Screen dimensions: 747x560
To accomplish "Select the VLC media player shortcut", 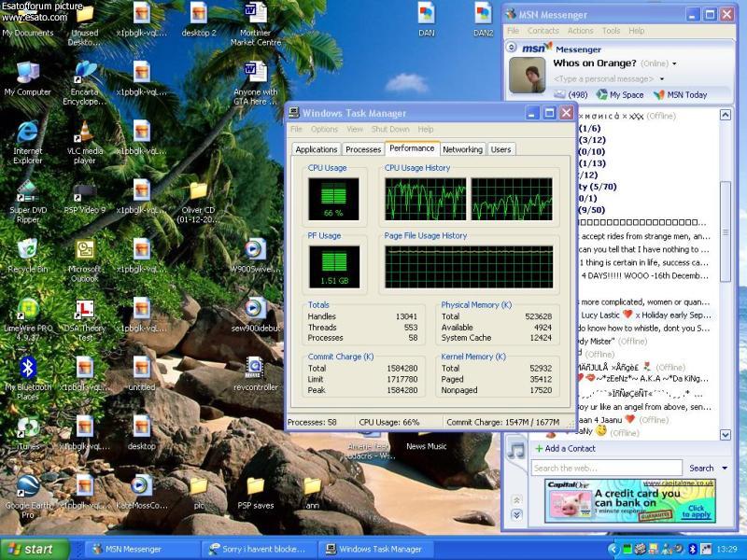I will pos(84,142).
